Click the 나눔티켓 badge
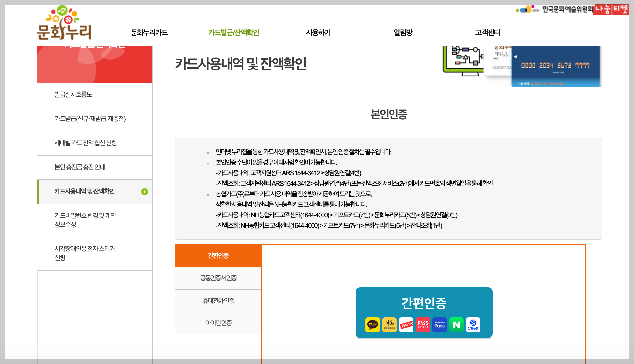Viewport: 634px width, 364px height. [611, 10]
